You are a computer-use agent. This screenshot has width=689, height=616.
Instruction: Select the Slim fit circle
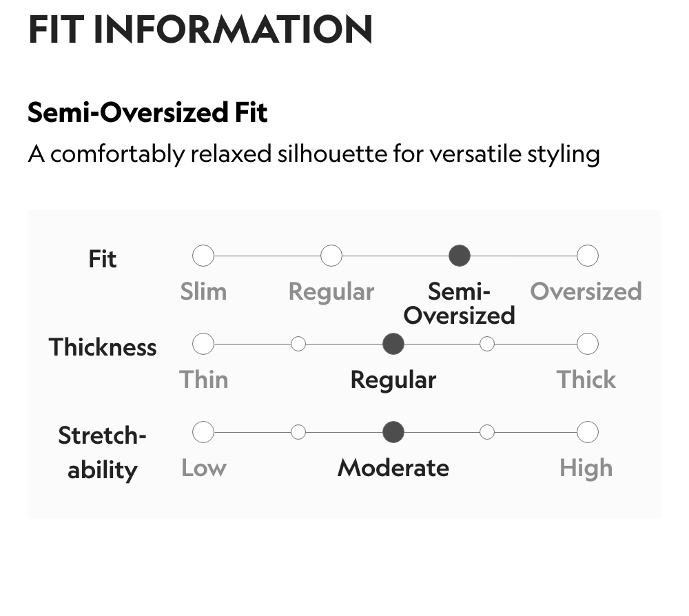(x=203, y=256)
